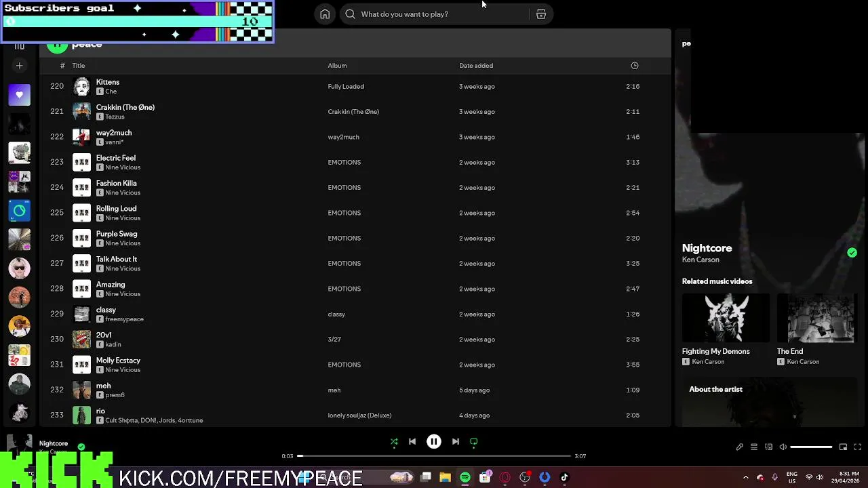Viewport: 868px width, 488px height.
Task: Click Kittens album cover thumbnail
Action: click(81, 87)
